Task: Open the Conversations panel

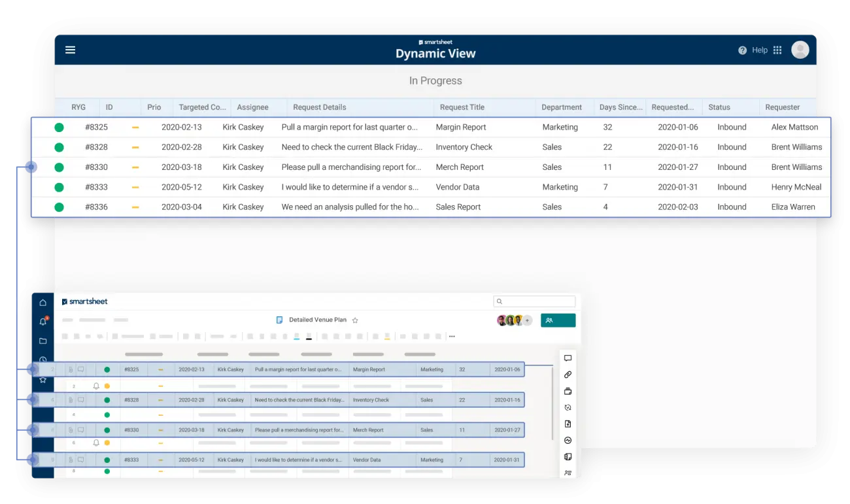Action: point(568,358)
